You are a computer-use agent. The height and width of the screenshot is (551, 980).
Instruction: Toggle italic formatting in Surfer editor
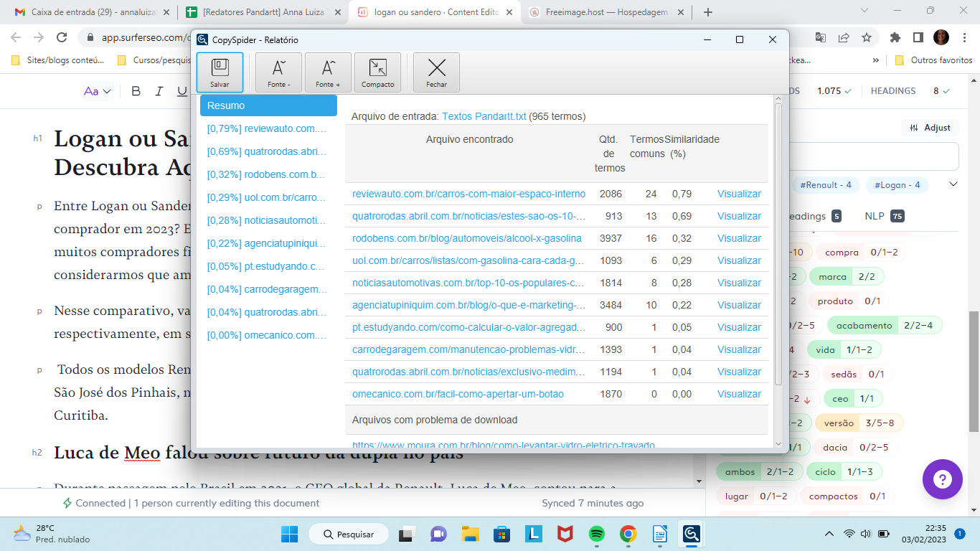click(159, 91)
